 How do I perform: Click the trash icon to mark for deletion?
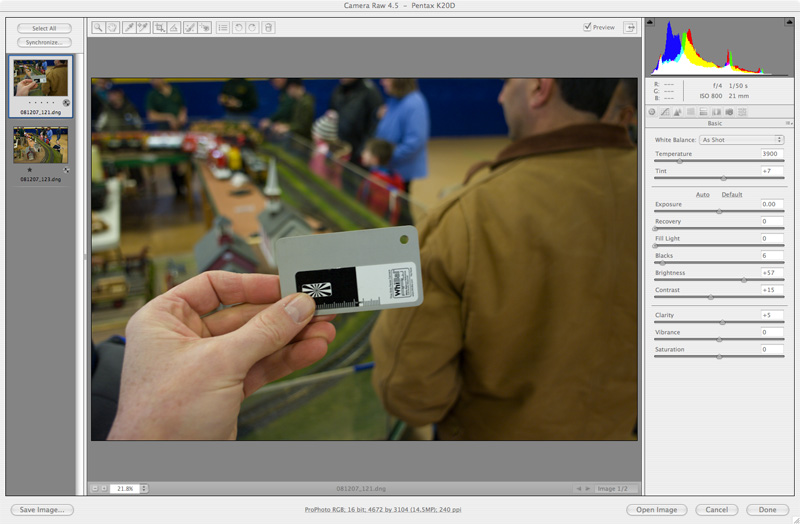tap(268, 28)
